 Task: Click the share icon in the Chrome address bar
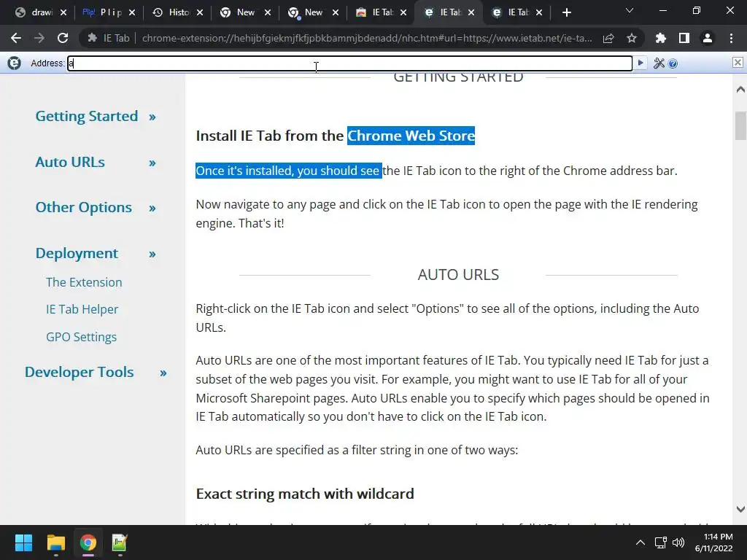click(x=608, y=38)
